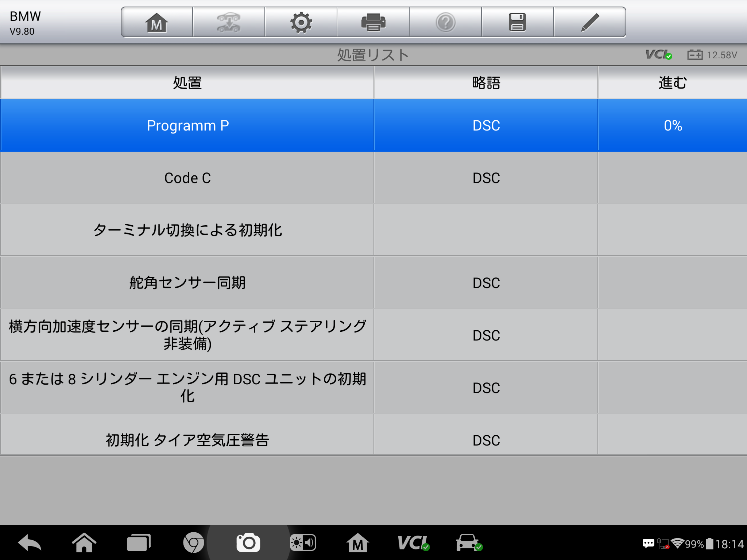
Task: Click DSC abbreviation in Code C row
Action: pos(486,178)
